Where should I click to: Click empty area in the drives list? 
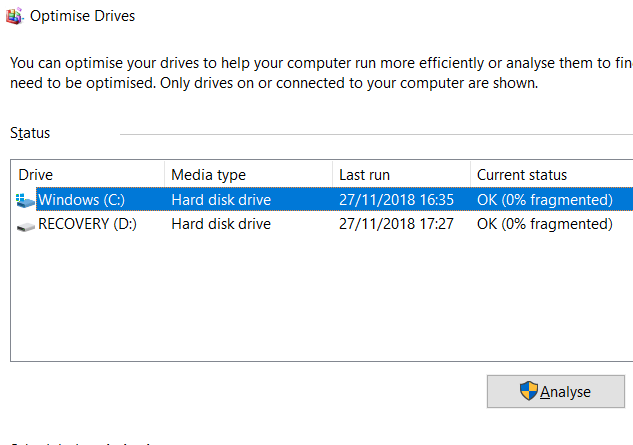300,300
